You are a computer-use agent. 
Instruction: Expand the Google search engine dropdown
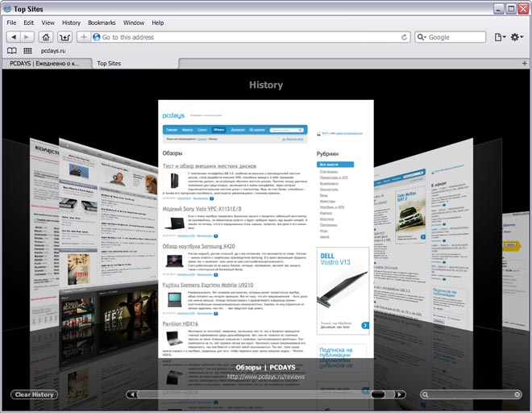click(422, 37)
